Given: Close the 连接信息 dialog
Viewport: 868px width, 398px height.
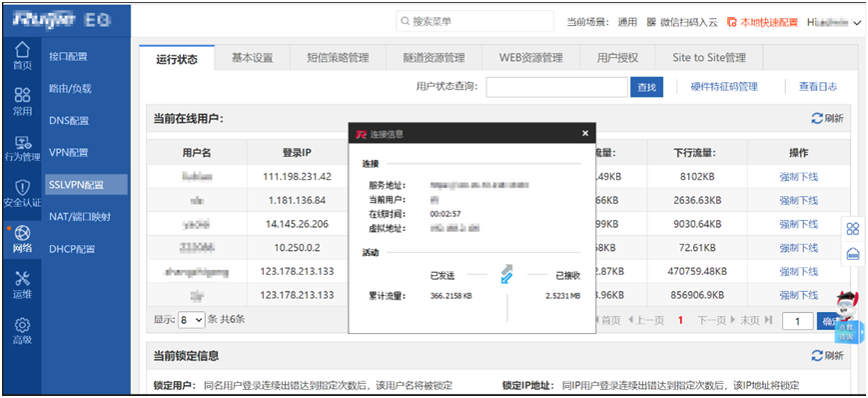Looking at the screenshot, I should coord(585,134).
